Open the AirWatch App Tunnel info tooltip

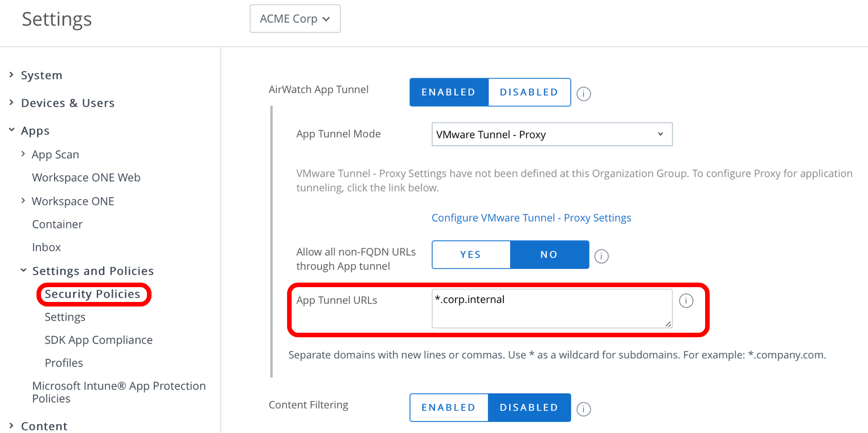[x=583, y=93]
